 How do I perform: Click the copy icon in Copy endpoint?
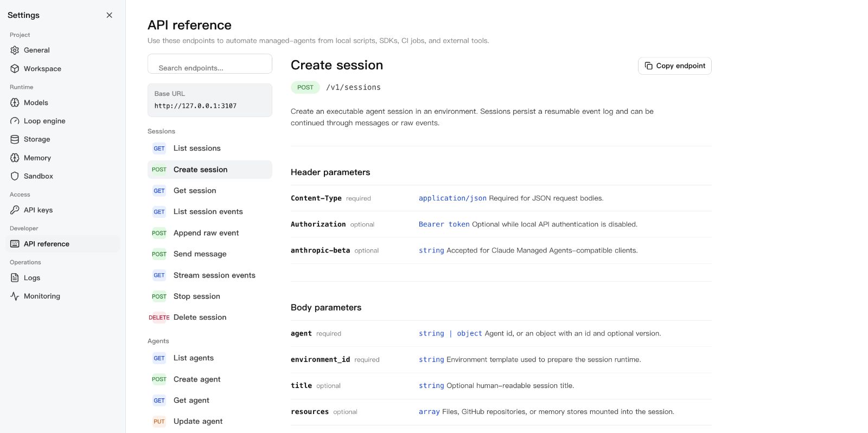point(648,66)
